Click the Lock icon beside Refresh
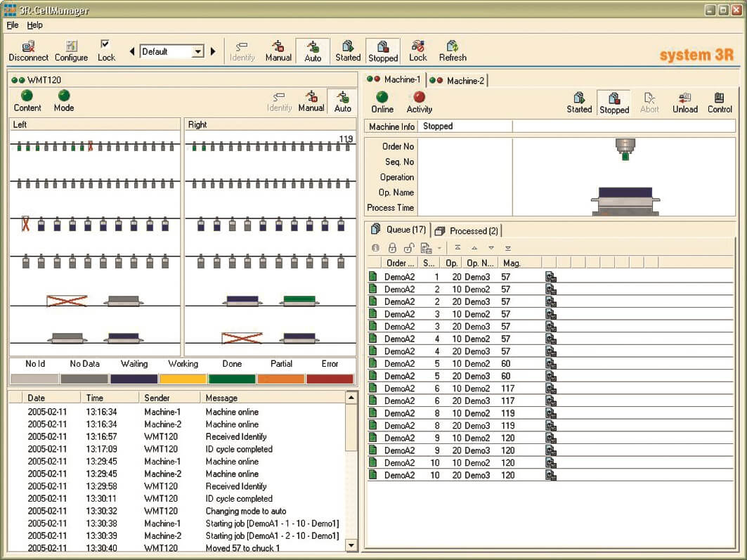Viewport: 747px width, 560px height. coord(418,51)
